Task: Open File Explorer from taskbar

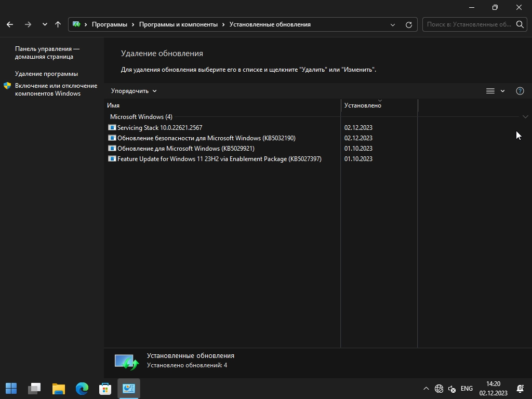Action: (59, 389)
